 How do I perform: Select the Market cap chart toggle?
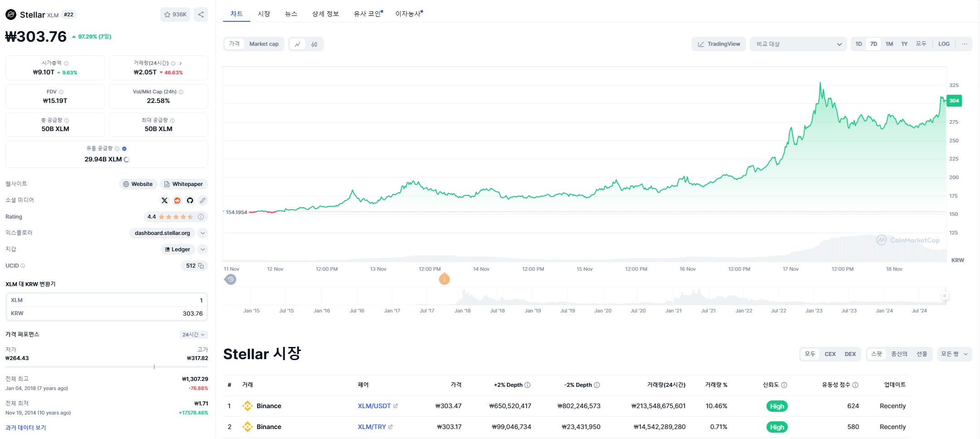click(x=264, y=44)
